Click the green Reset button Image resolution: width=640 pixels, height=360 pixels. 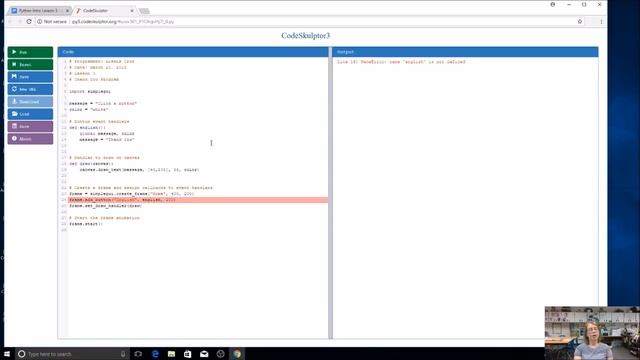[30, 64]
